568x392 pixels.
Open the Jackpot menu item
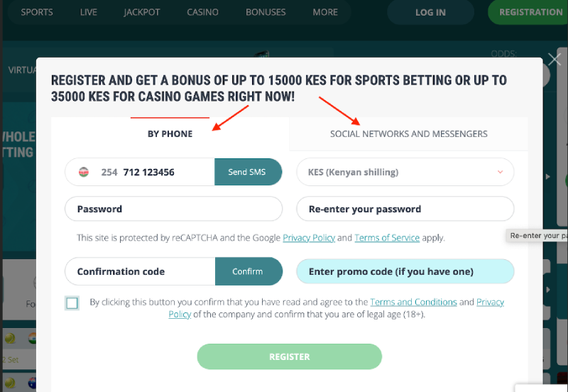(x=141, y=12)
